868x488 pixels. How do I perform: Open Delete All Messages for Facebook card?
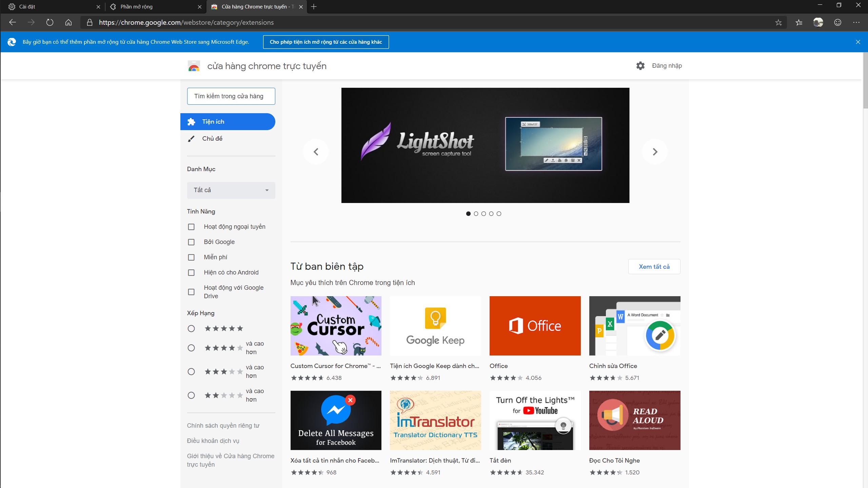point(336,421)
